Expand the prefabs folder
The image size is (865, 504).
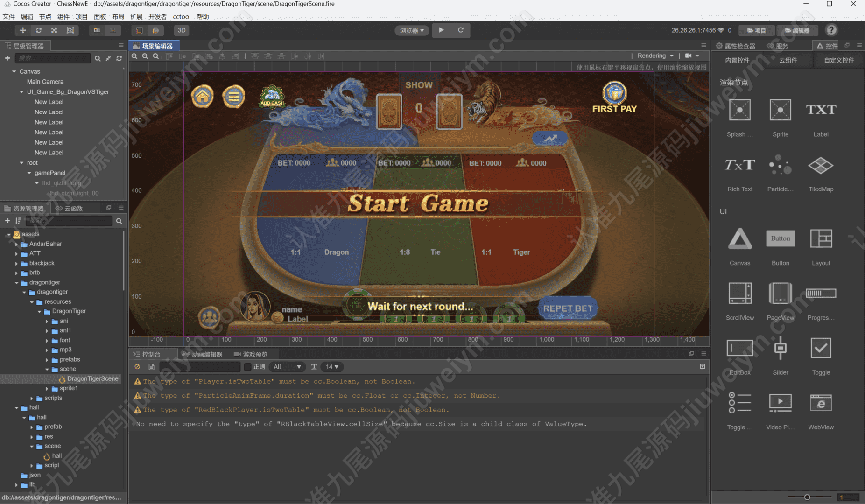[x=47, y=360]
